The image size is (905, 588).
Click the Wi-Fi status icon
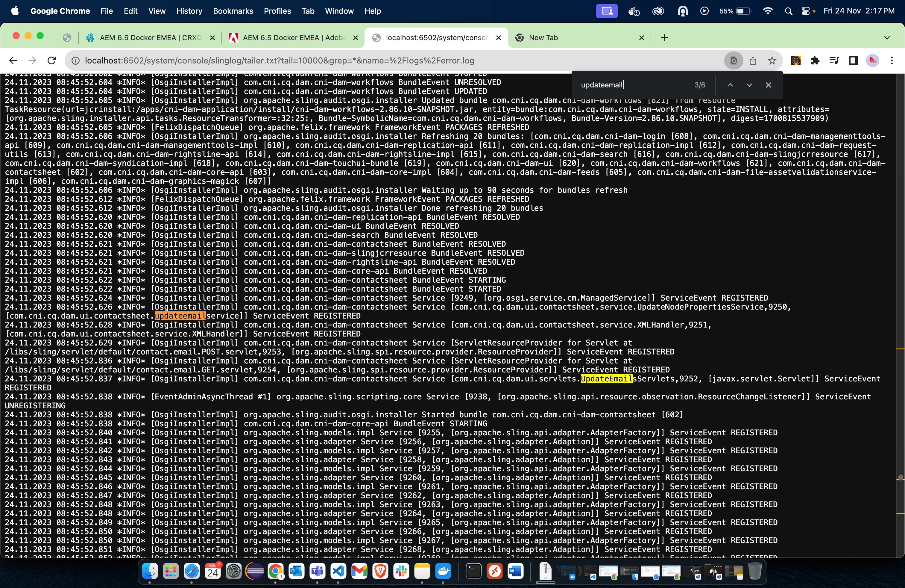[x=768, y=11]
